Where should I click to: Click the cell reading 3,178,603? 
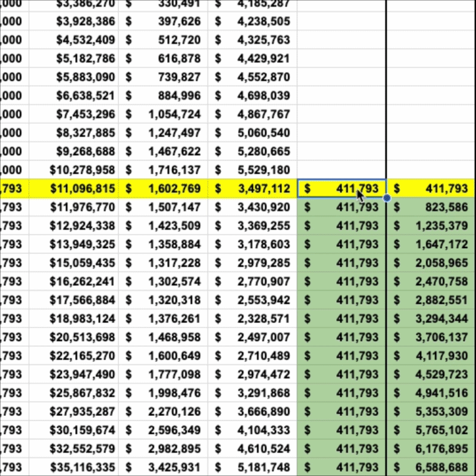coord(252,245)
